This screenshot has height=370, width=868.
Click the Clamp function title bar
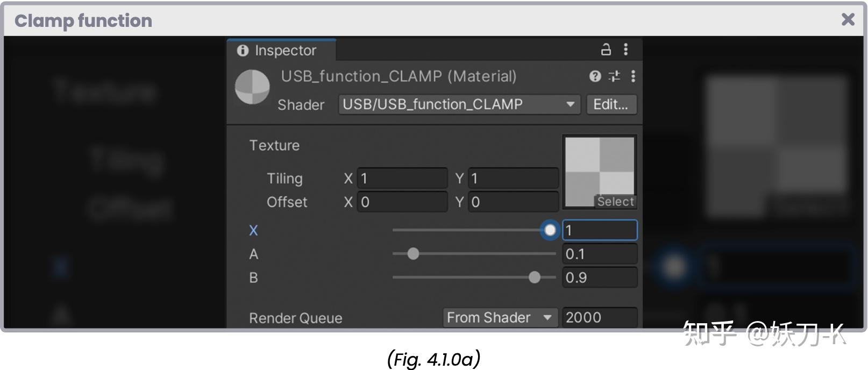(83, 20)
